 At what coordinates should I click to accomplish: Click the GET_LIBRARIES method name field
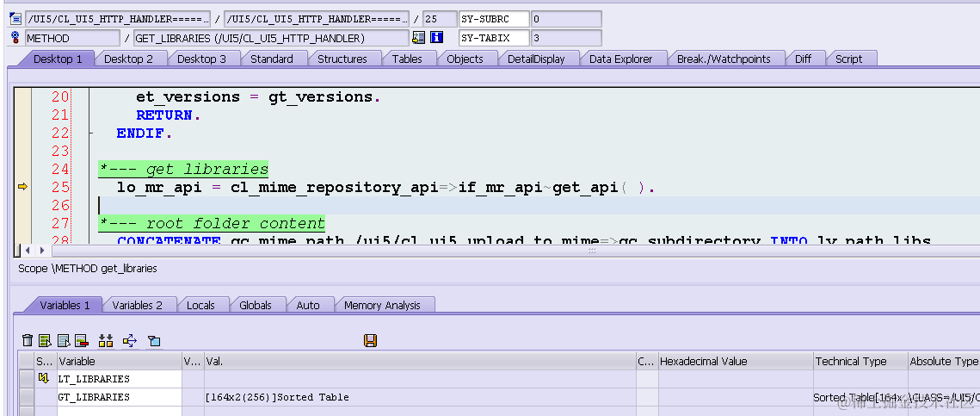271,38
